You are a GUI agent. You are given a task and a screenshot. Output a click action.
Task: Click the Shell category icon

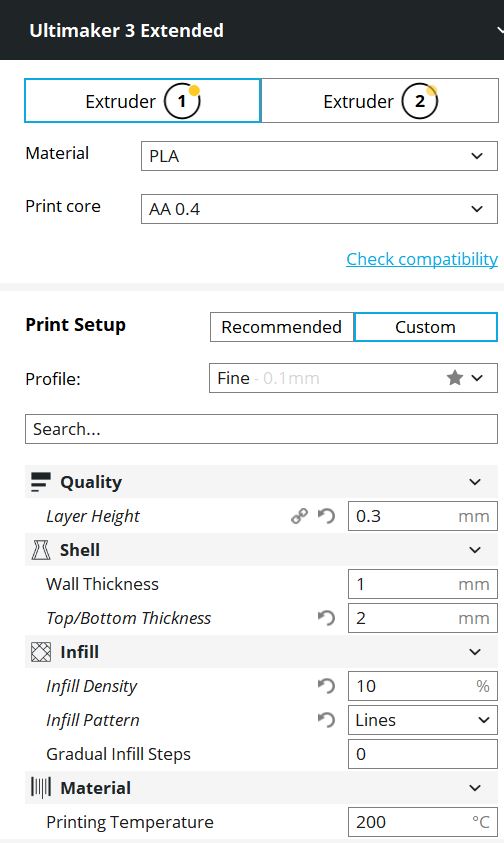tap(41, 550)
